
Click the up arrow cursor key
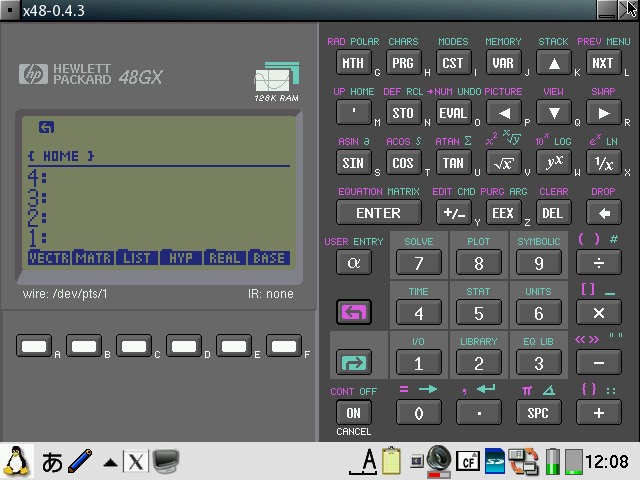(553, 63)
